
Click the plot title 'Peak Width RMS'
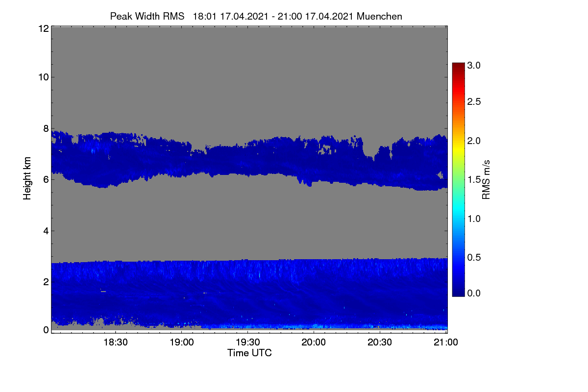click(147, 16)
